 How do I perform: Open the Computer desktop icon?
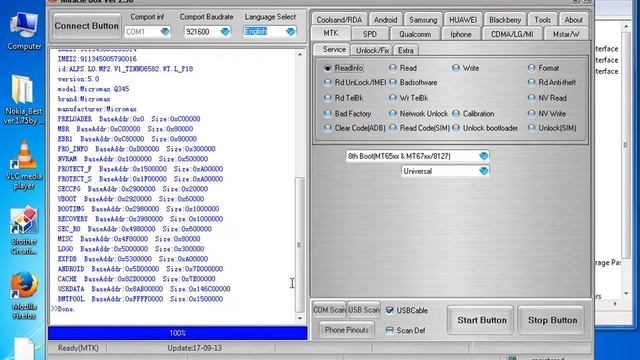tap(24, 31)
